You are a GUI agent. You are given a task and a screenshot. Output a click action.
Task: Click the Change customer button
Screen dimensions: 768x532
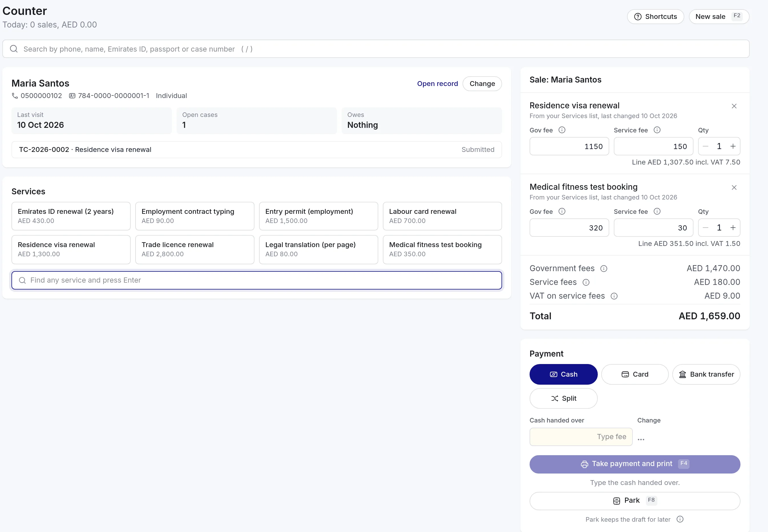[482, 84]
